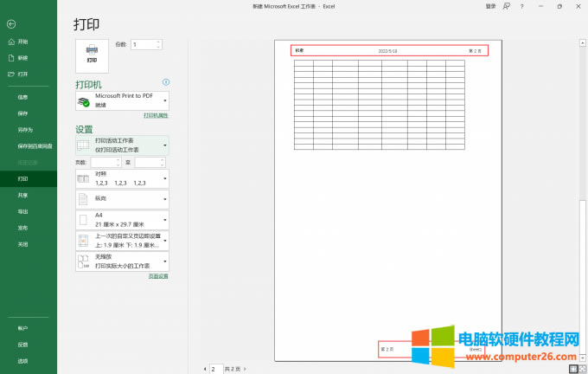Open the 无缩放 scaling dropdown
This screenshot has height=374, width=588.
[x=122, y=261]
